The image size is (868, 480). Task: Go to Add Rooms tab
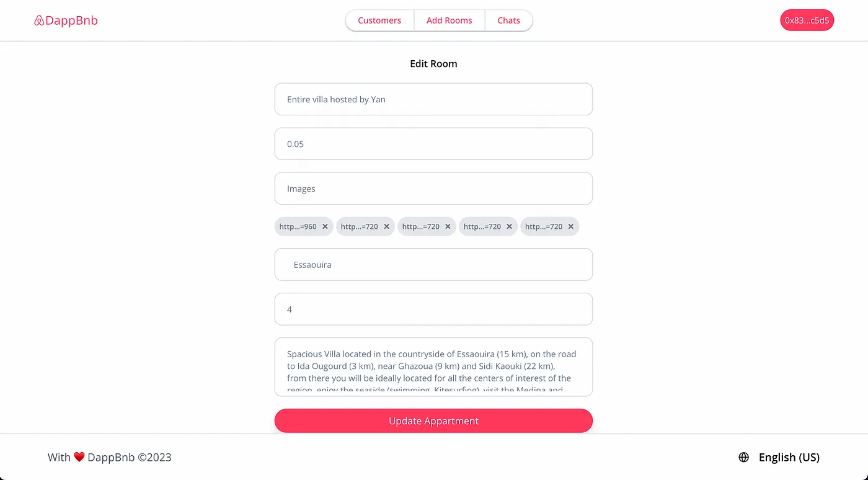pos(449,20)
